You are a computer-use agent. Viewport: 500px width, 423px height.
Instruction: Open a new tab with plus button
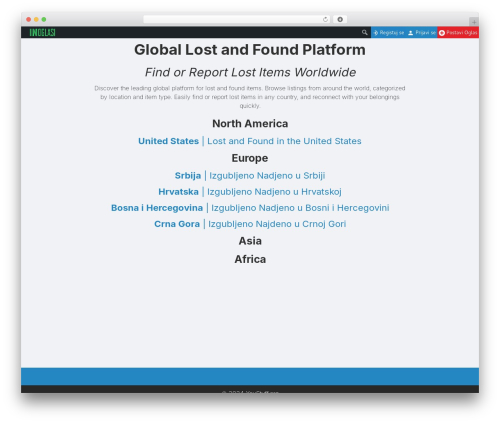474,22
